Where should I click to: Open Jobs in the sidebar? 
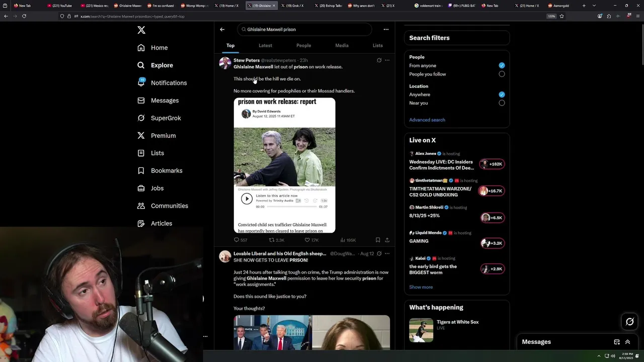[x=150, y=188]
